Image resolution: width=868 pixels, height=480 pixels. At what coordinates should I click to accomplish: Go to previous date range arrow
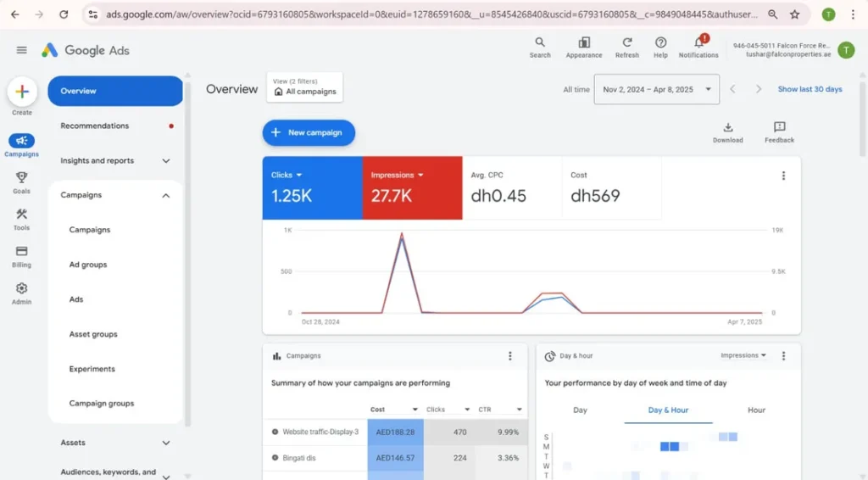click(x=732, y=89)
